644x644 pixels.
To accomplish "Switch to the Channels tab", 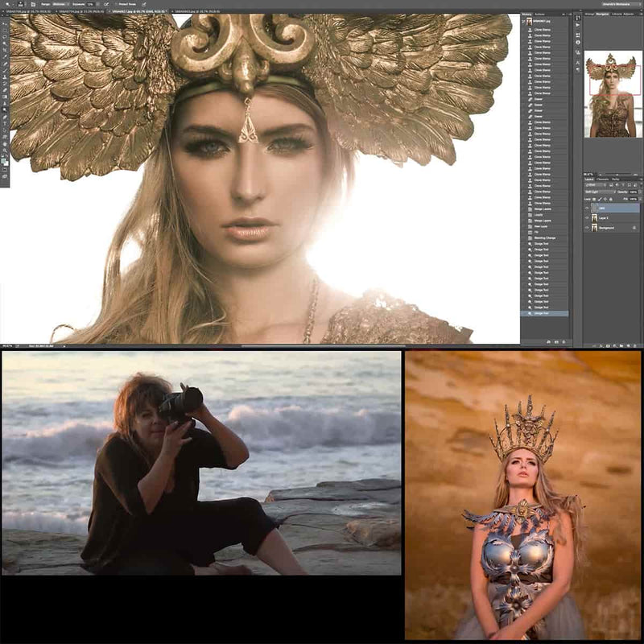I will pos(602,180).
